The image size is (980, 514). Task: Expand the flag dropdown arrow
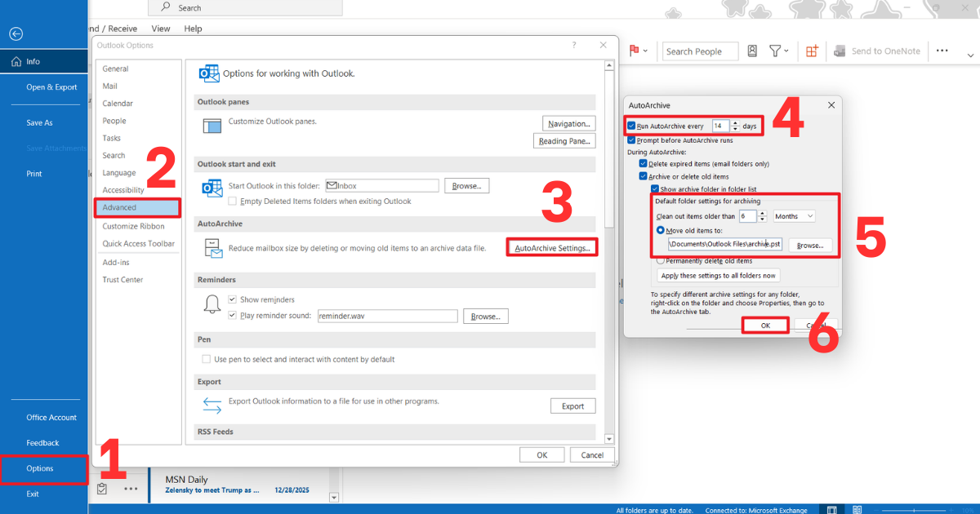click(x=644, y=51)
